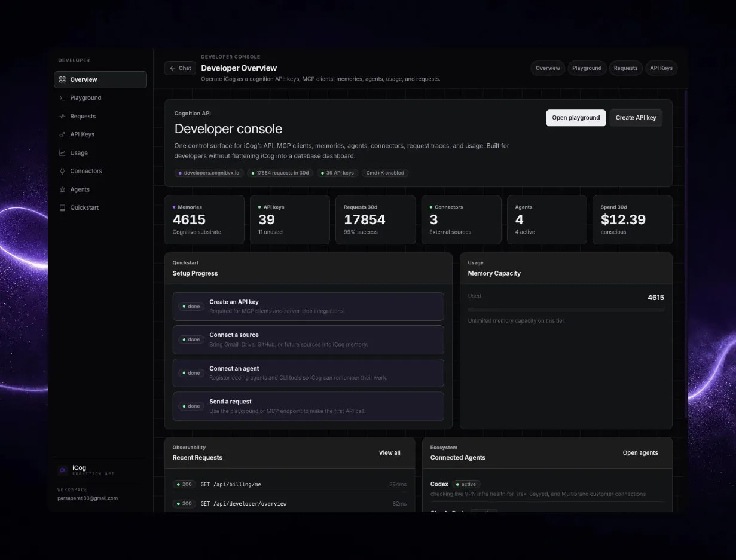Click the done badge on Connect a source

pos(191,339)
